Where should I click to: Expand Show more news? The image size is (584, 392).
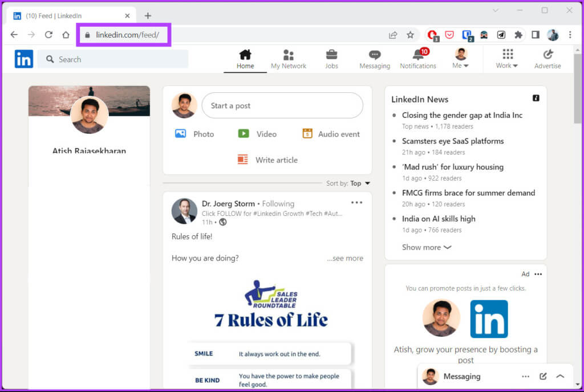click(x=427, y=247)
